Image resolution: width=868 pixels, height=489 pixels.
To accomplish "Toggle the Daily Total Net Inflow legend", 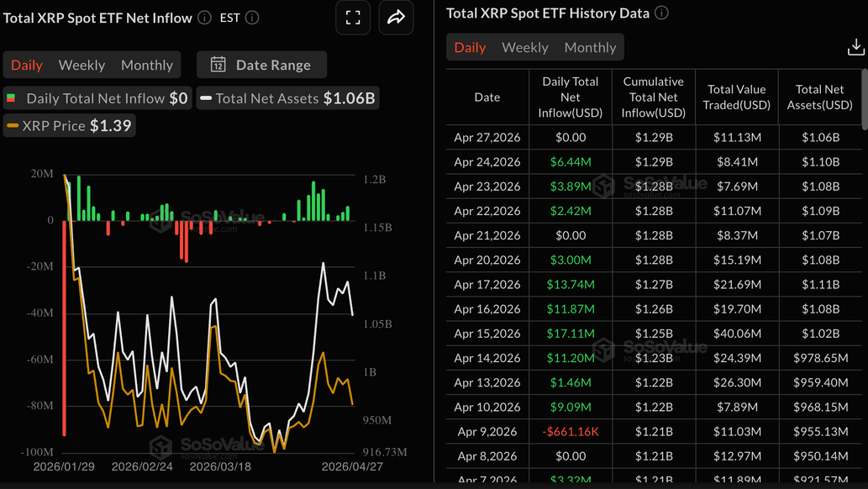I will coord(97,97).
